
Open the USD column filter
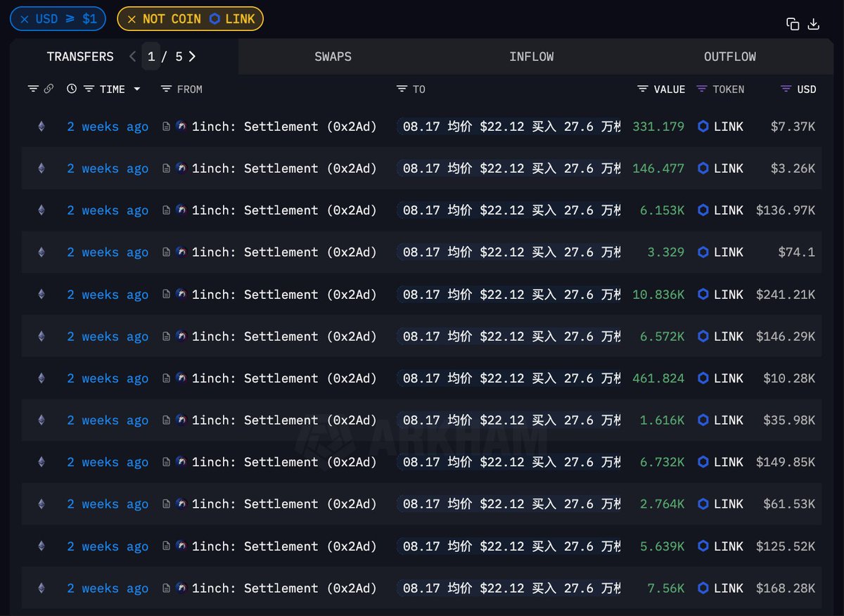click(x=786, y=89)
